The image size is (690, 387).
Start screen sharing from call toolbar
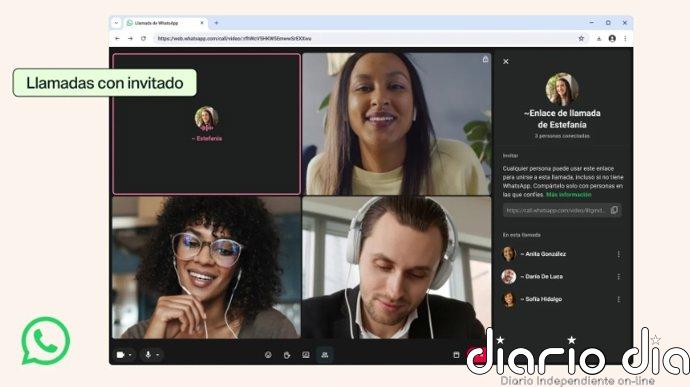306,355
